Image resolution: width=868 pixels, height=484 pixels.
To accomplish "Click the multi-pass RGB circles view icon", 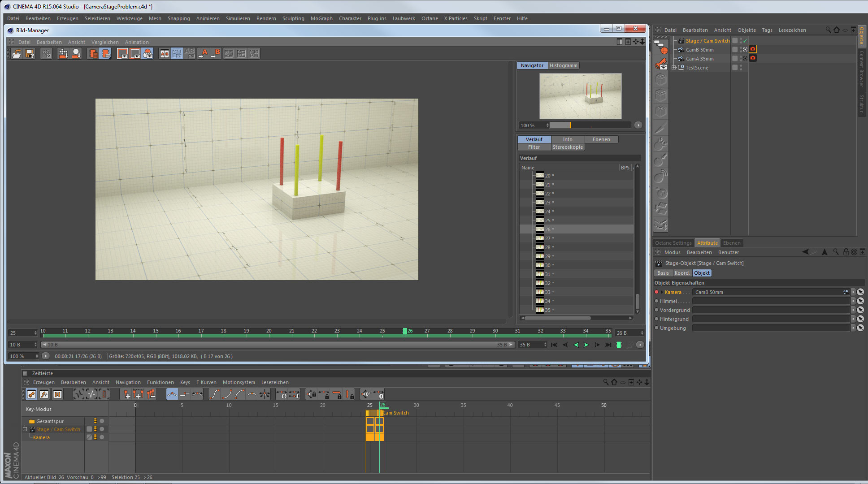I will [x=148, y=54].
